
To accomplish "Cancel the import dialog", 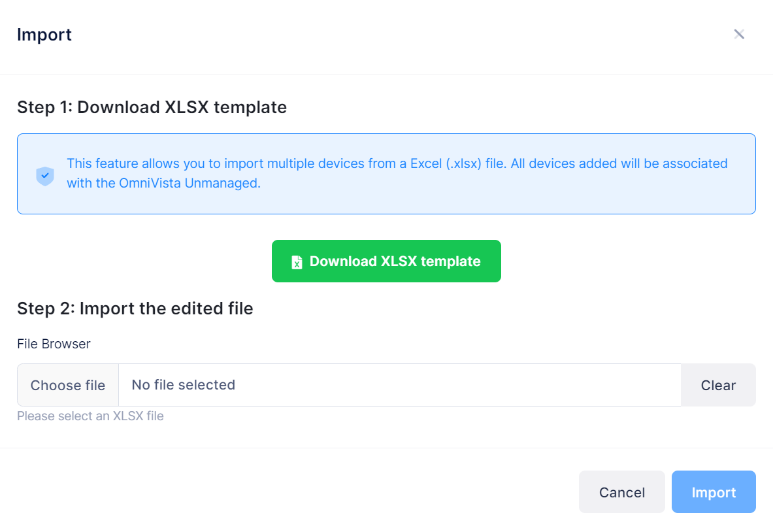I will pos(621,492).
